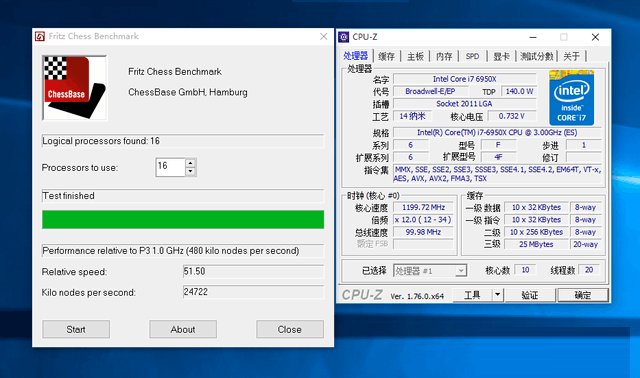
Task: Click the Test finished status field
Action: click(x=183, y=196)
